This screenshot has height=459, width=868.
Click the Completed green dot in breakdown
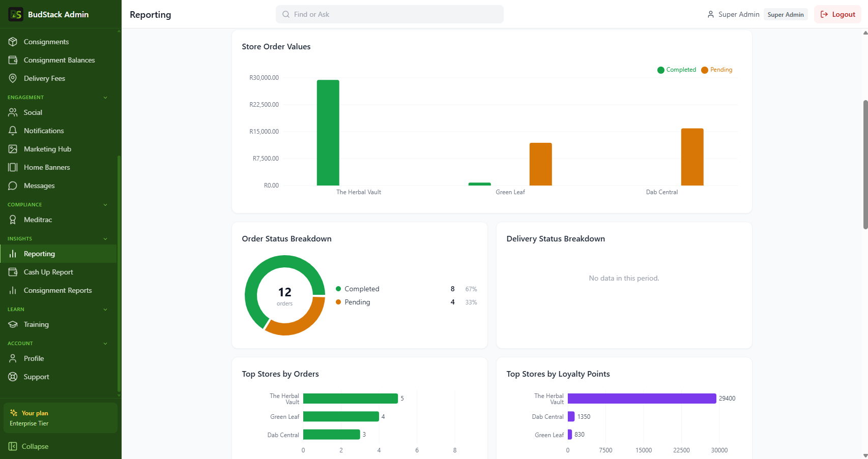pos(338,289)
